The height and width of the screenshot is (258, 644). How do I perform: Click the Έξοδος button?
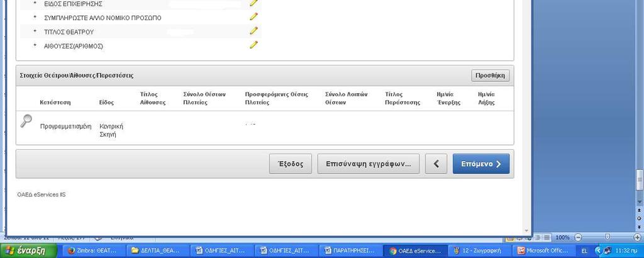291,164
